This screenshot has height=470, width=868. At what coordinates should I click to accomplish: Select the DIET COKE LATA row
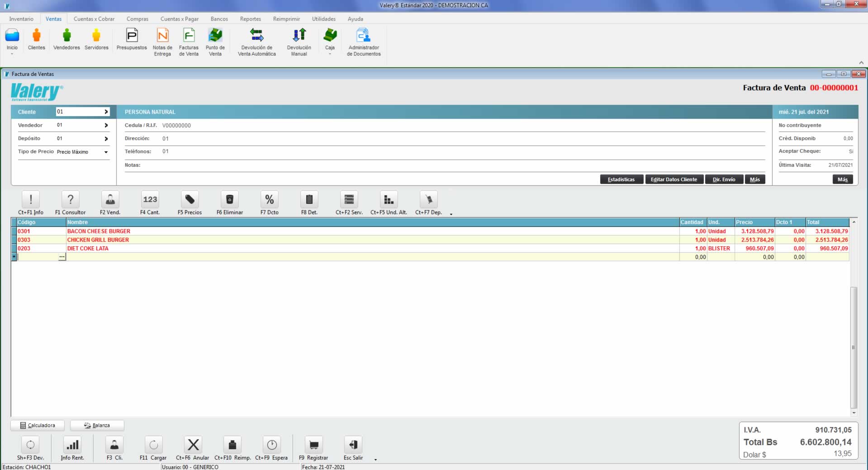click(430, 248)
